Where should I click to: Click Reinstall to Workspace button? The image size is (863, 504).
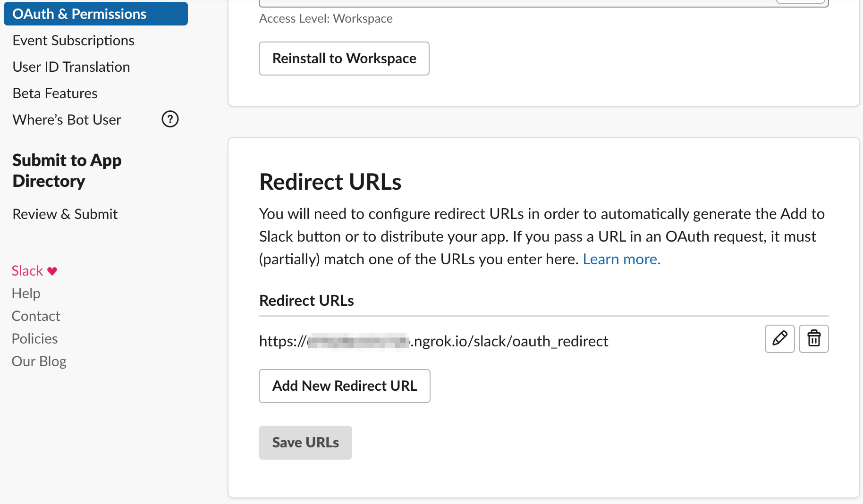(x=344, y=59)
